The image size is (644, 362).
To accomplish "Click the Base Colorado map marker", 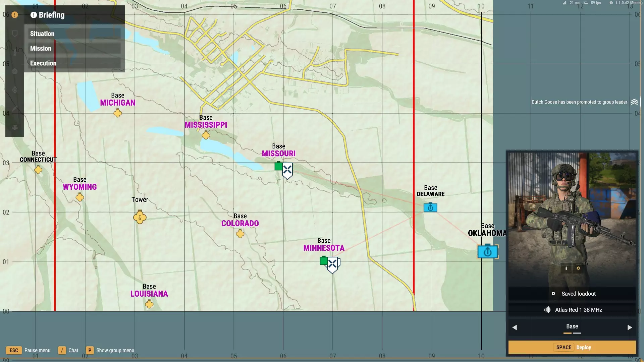I will 240,234.
